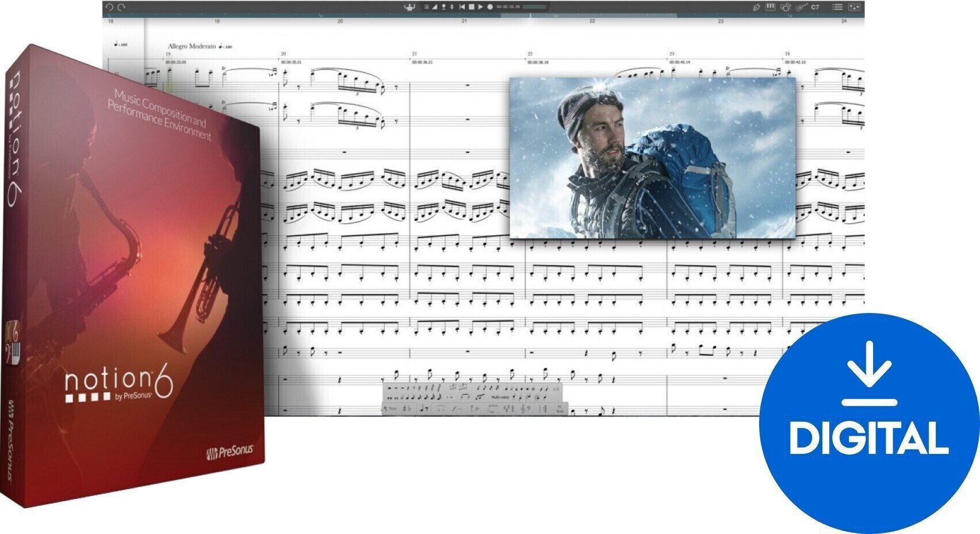The width and height of the screenshot is (980, 534).
Task: Open the drum pad icon
Action: pos(785,7)
